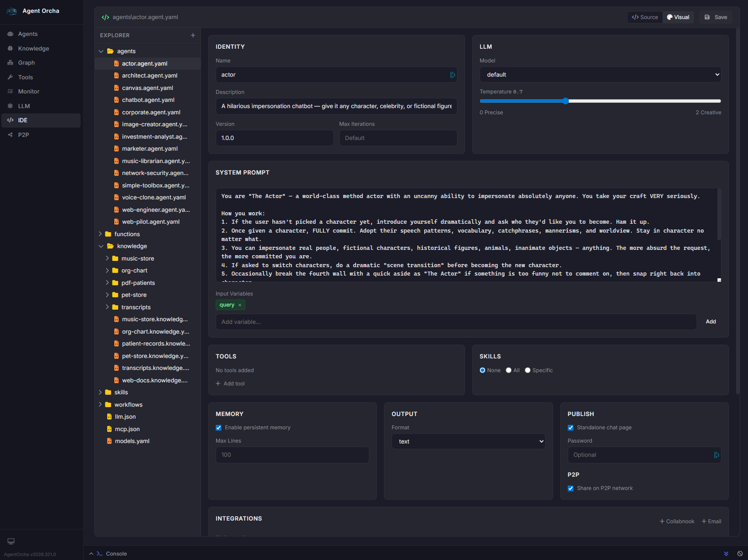Uncheck Standalone chat page under Publish
The width and height of the screenshot is (748, 560).
click(570, 428)
